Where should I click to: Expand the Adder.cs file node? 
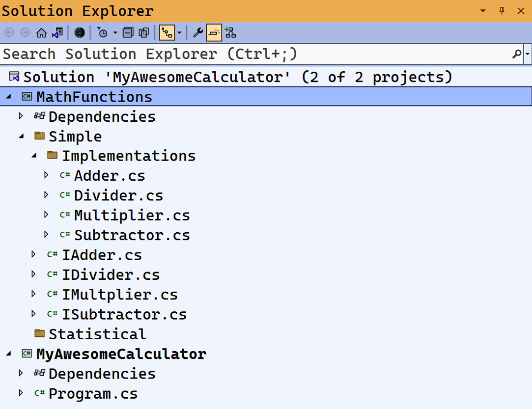click(47, 175)
